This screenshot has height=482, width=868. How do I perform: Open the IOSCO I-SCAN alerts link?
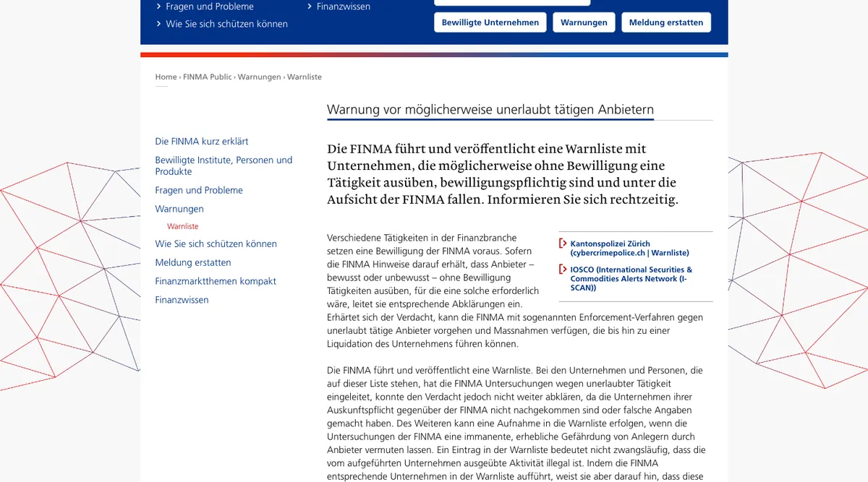pos(632,279)
